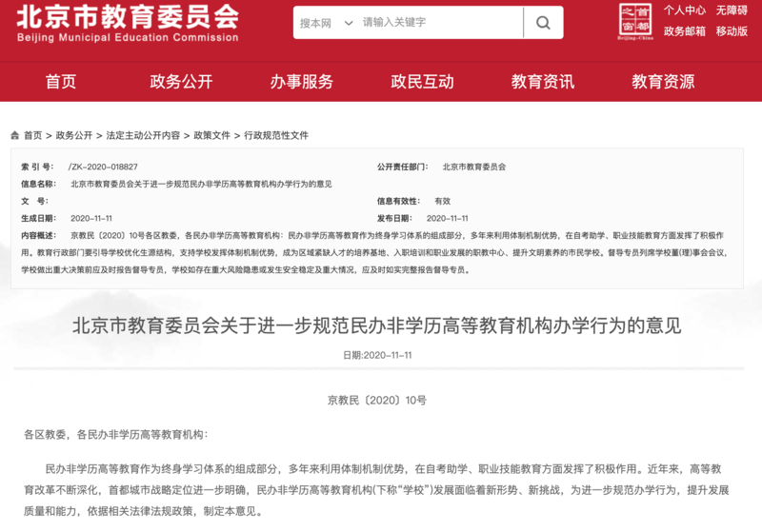Click the search magnifier icon
The height and width of the screenshot is (532, 762).
(543, 22)
